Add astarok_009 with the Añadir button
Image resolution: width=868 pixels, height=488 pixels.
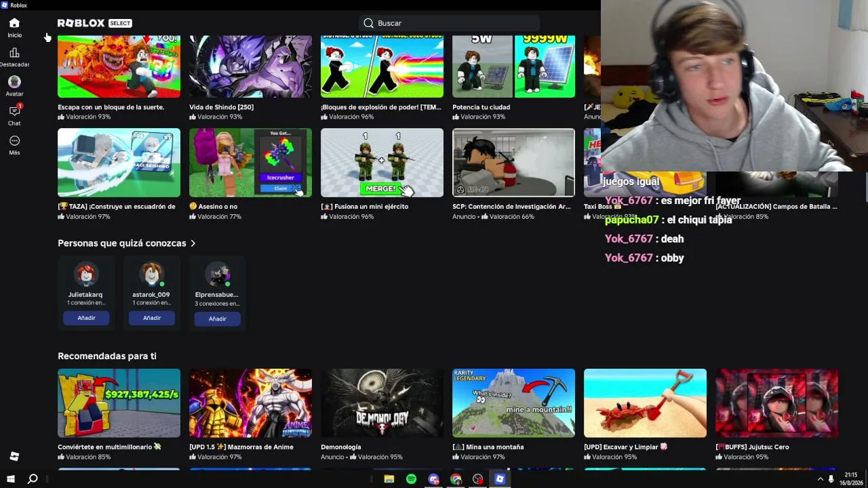pos(152,318)
